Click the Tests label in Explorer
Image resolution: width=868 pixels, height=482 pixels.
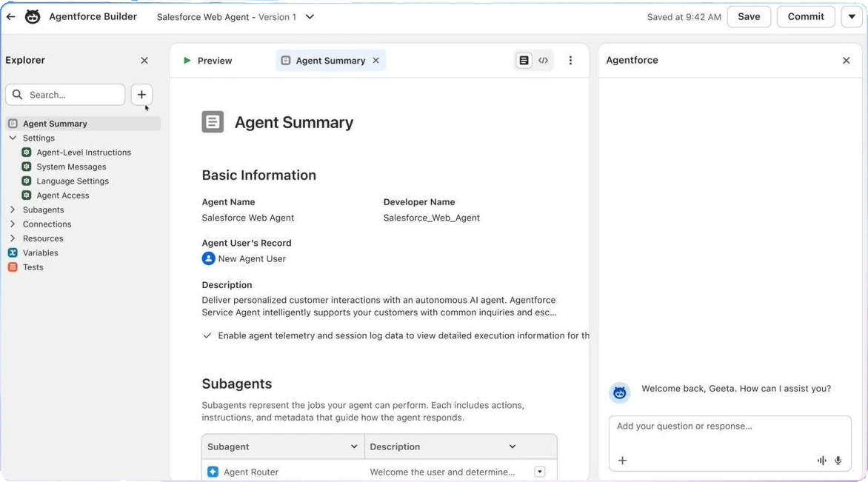pyautogui.click(x=33, y=267)
